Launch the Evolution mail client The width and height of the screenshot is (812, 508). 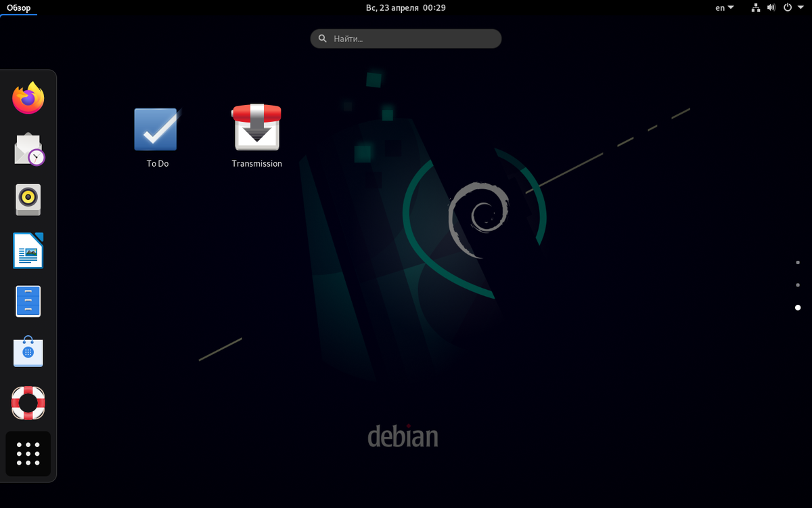coord(28,148)
